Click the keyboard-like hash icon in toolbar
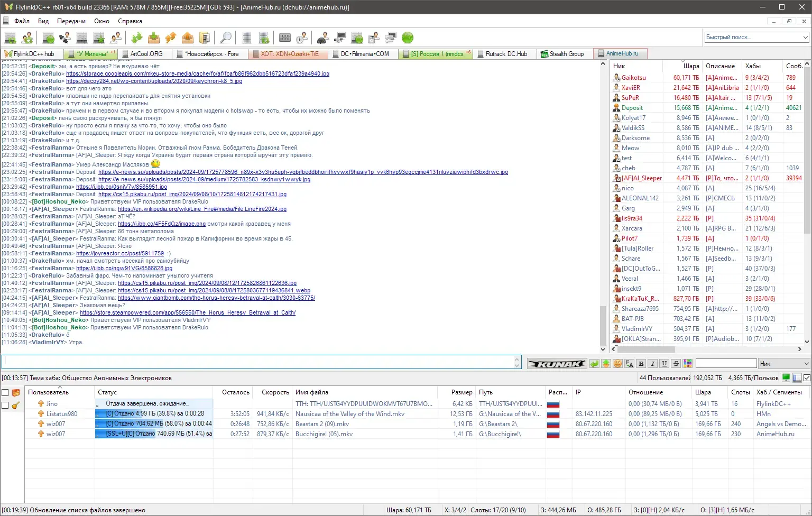The image size is (812, 516). point(285,38)
